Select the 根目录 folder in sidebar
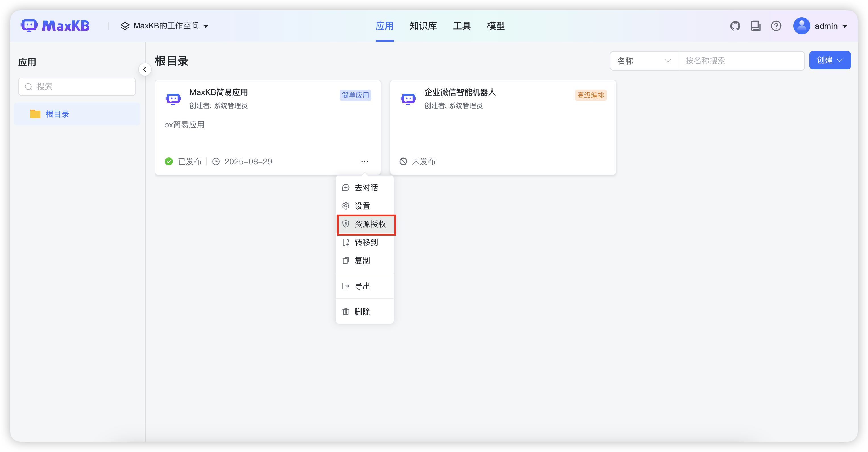 click(x=57, y=114)
